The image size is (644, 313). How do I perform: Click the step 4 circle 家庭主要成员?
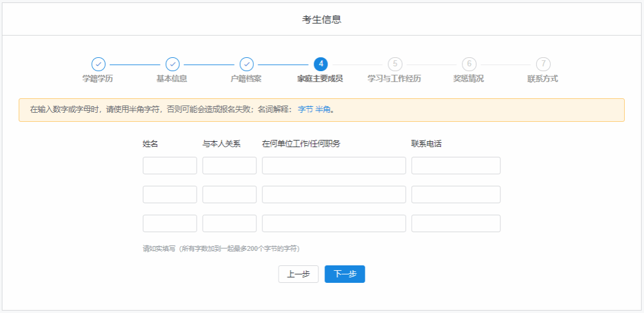click(x=321, y=64)
